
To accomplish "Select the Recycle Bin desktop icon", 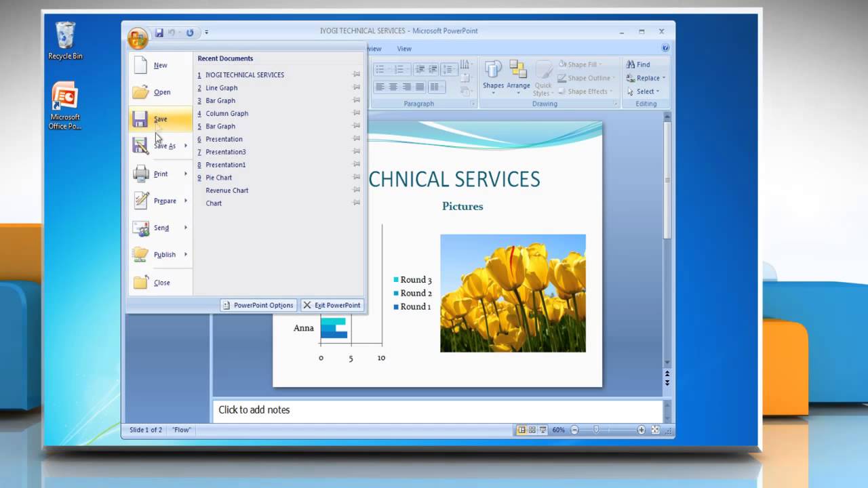I will point(65,41).
